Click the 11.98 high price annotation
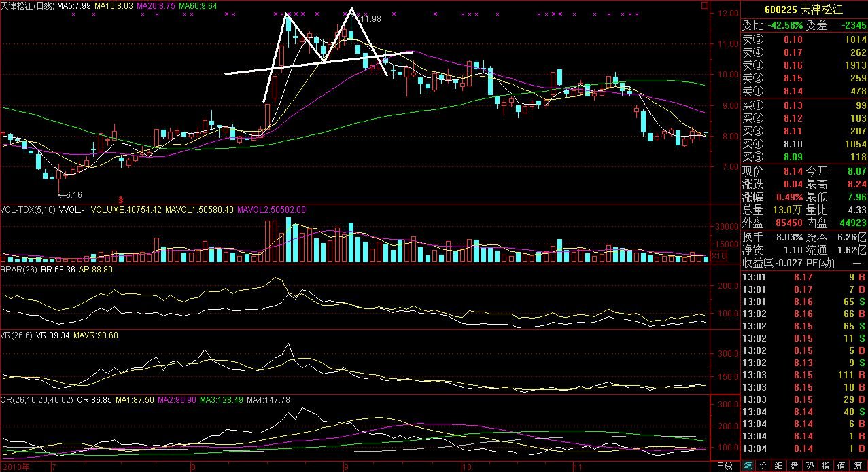Image resolution: width=868 pixels, height=472 pixels. tap(370, 19)
